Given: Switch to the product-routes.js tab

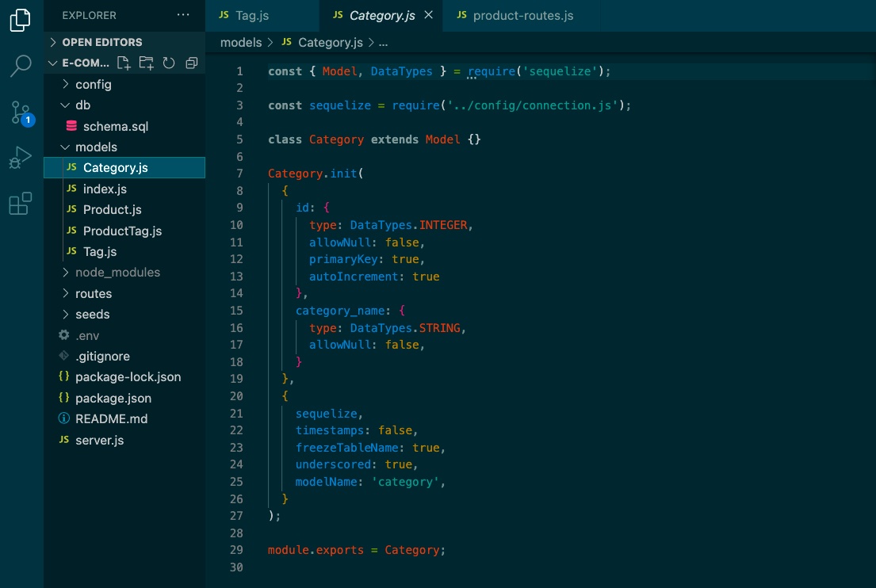Looking at the screenshot, I should click(x=522, y=16).
